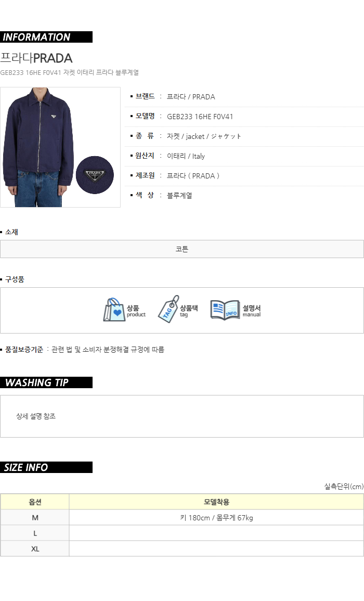Viewport: 364px width, 601px height.
Task: Click the WASHING TIP section header
Action: [x=46, y=382]
